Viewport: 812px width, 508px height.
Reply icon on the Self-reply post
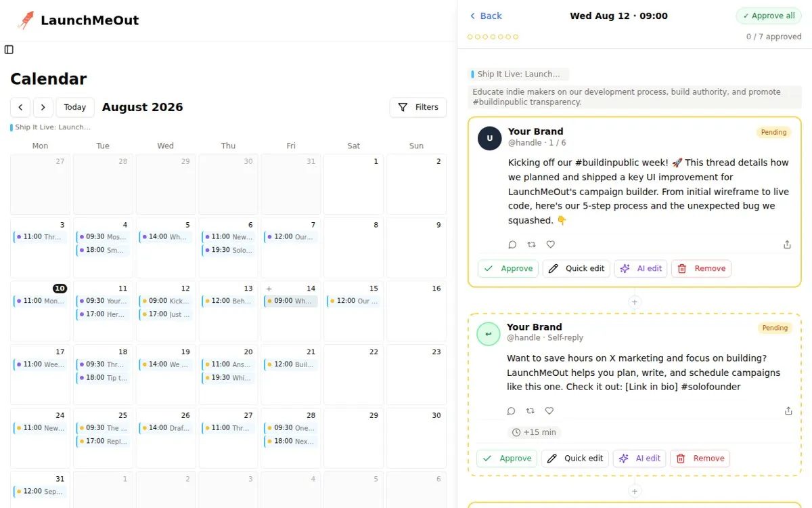(x=511, y=410)
